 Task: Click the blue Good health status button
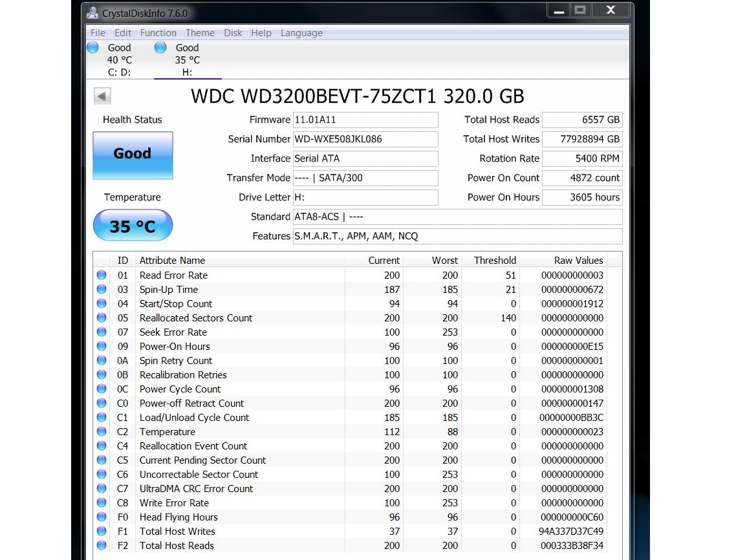coord(133,155)
